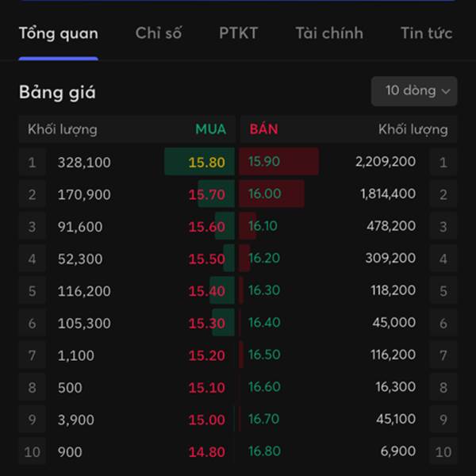Click buy price 14.80 in row 10
This screenshot has width=476, height=476.
point(207,452)
